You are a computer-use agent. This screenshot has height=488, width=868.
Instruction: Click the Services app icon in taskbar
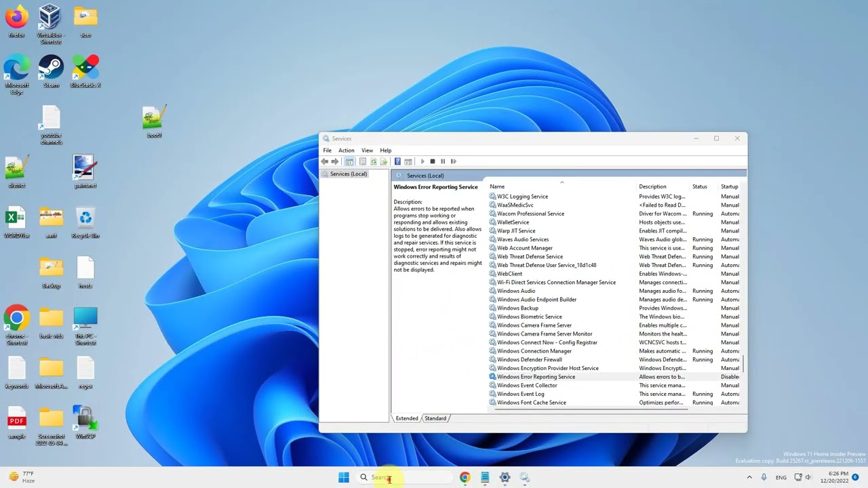(525, 477)
